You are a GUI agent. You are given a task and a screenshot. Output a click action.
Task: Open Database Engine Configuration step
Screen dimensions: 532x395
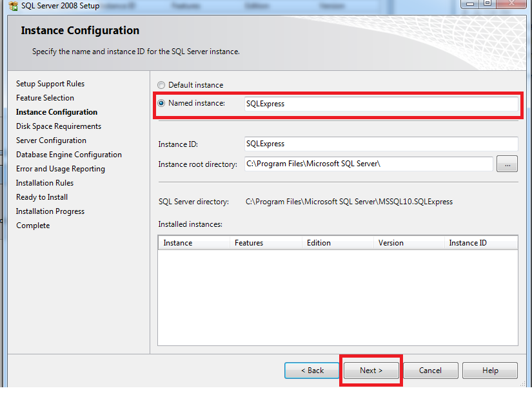pyautogui.click(x=68, y=154)
